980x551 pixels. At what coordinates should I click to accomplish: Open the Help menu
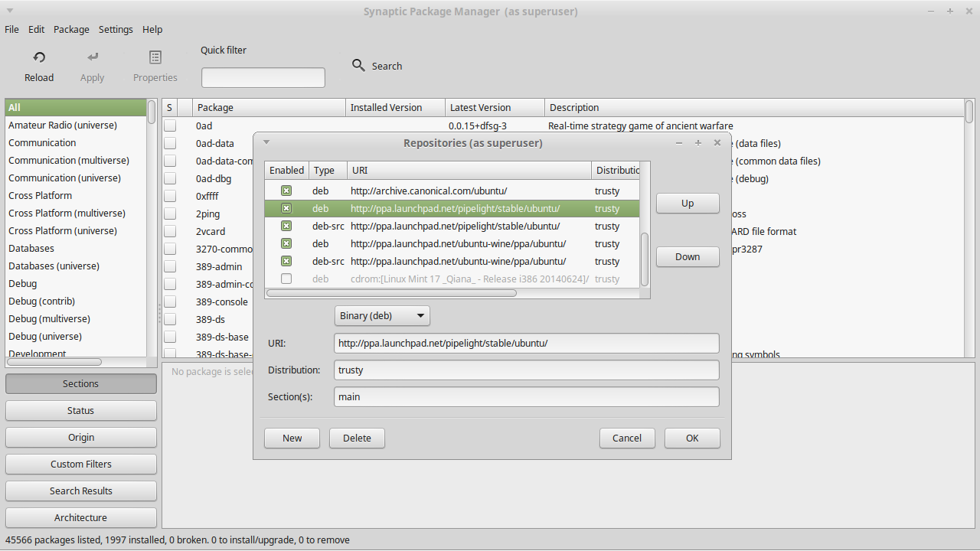pos(152,29)
